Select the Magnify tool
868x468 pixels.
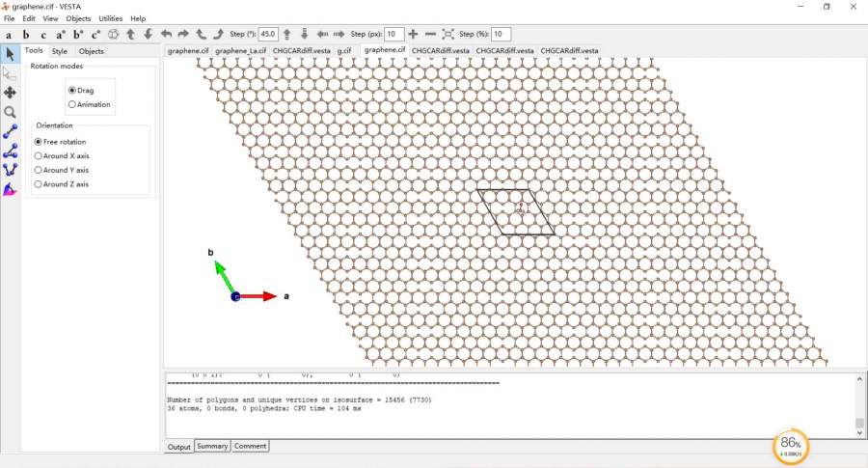coord(10,112)
